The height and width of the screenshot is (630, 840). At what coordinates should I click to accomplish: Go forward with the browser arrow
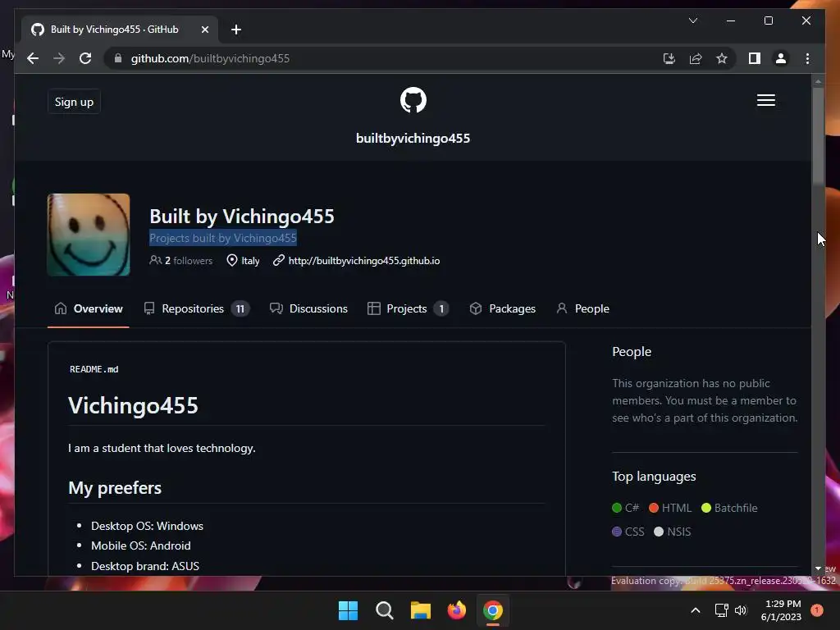tap(59, 58)
